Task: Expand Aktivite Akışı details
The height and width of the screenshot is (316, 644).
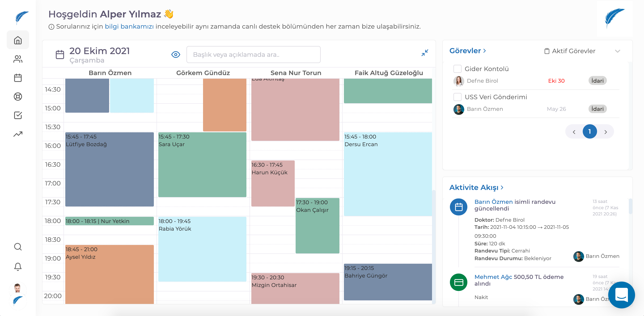Action: pos(502,187)
